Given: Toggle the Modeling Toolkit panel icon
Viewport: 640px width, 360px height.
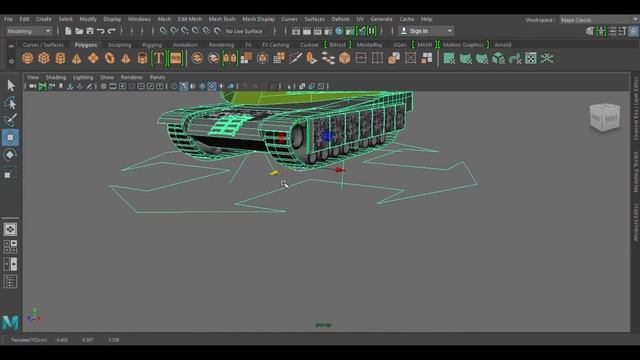Looking at the screenshot, I should point(590,31).
